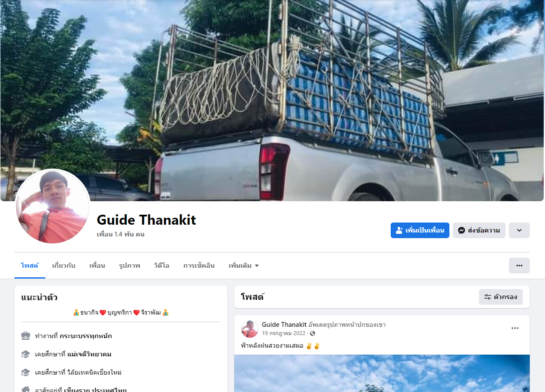Select the วิดีโอ tab
This screenshot has width=545, height=392.
click(161, 266)
